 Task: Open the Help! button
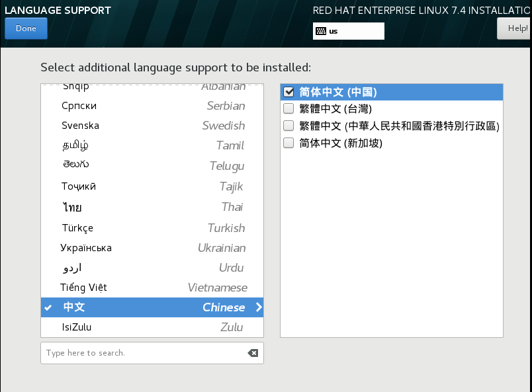514,28
